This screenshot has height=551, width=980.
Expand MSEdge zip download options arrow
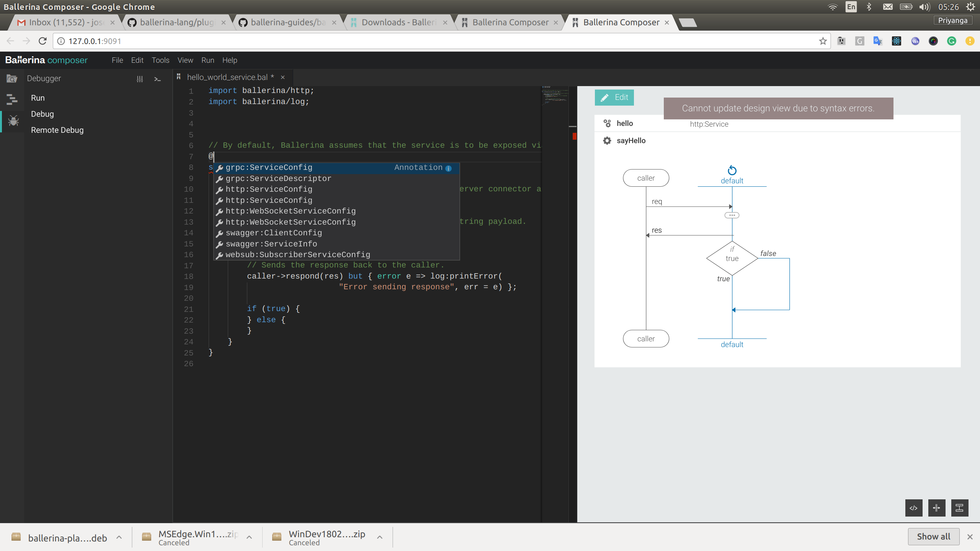[249, 537]
